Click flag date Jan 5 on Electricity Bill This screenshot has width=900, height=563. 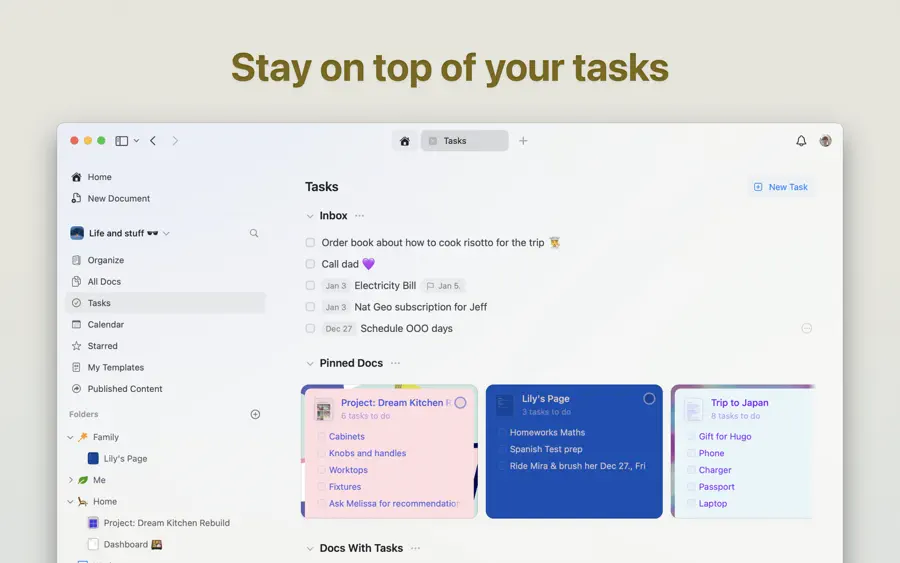pyautogui.click(x=444, y=286)
